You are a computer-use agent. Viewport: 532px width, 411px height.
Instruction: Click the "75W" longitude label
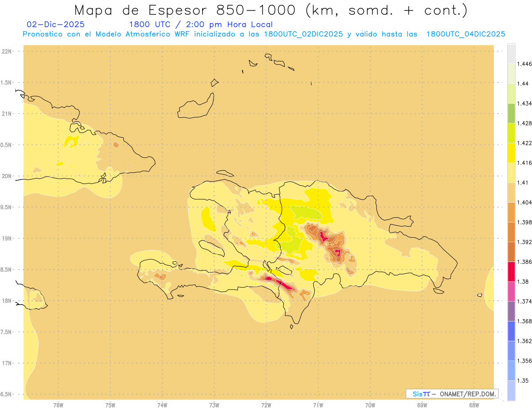[x=110, y=405]
